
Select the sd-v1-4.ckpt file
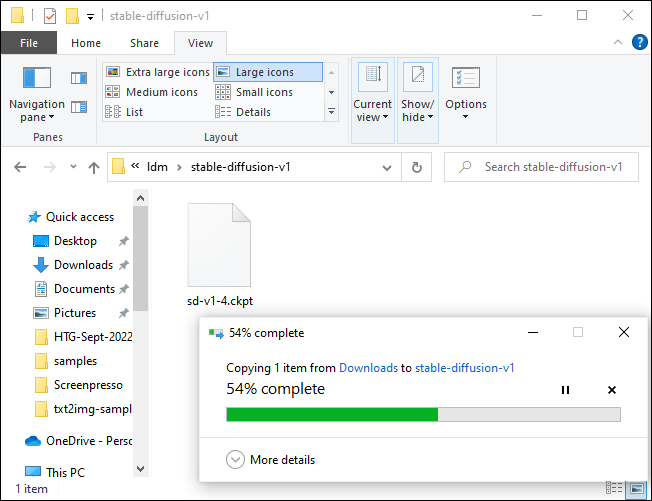point(220,255)
